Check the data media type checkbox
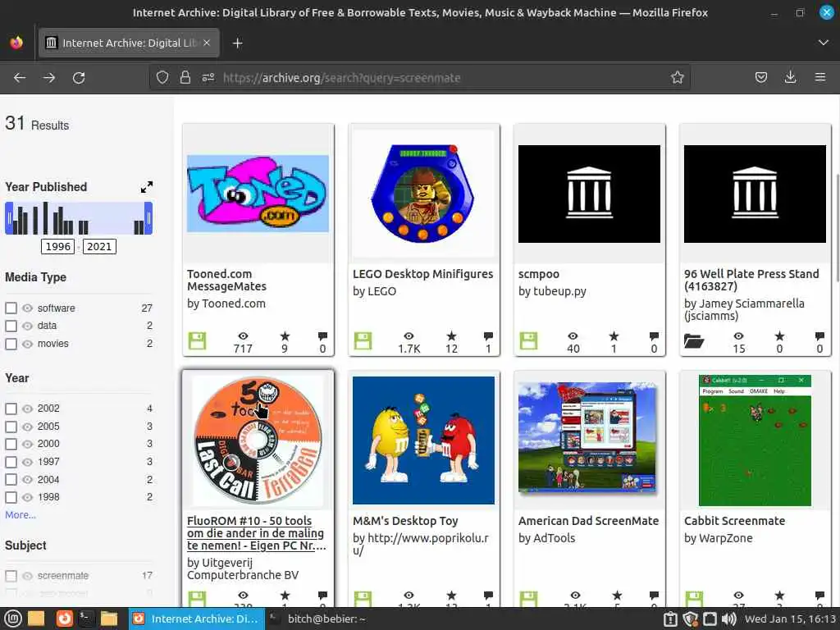840x630 pixels. [x=11, y=326]
